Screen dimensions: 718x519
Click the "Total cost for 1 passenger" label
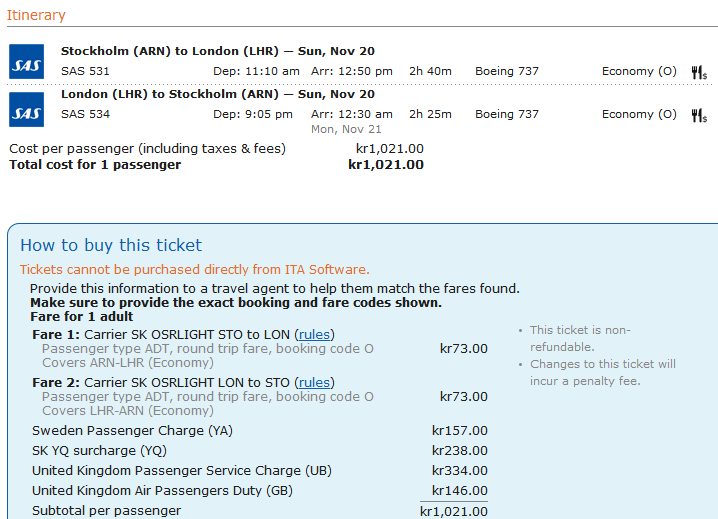pyautogui.click(x=95, y=164)
